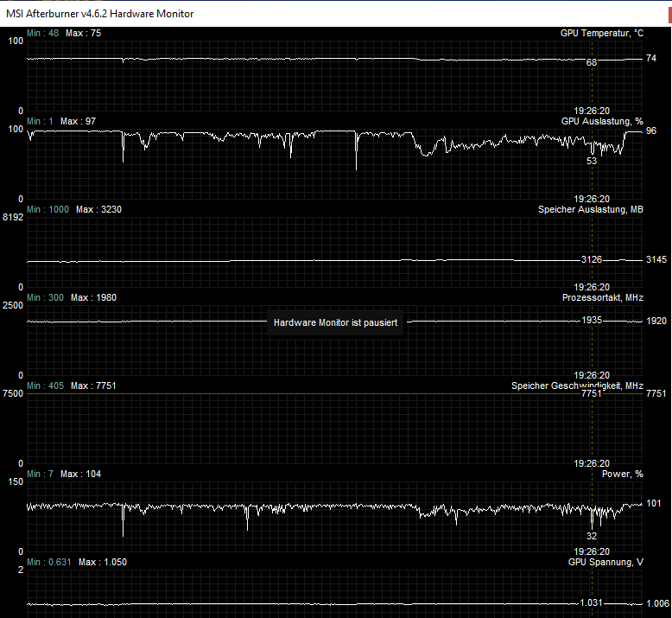Select the GPU Temperatur, °C graph label

[602, 34]
